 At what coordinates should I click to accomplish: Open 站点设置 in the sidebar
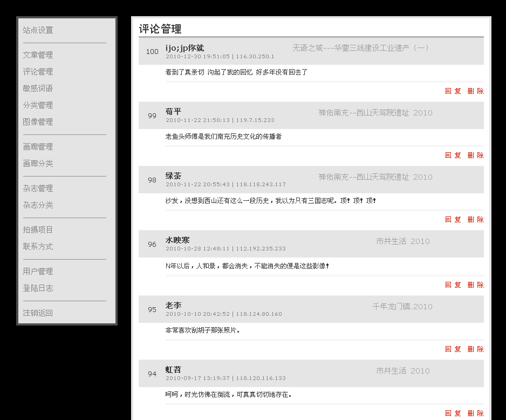[x=38, y=30]
